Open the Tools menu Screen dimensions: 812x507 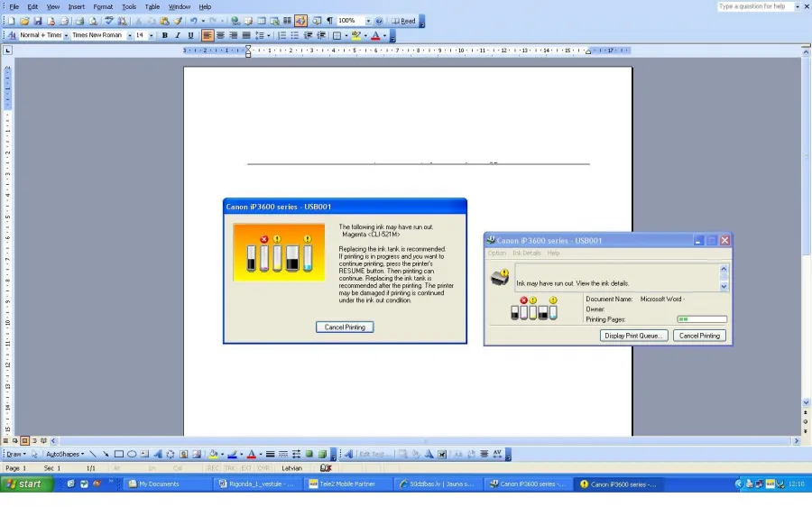(129, 6)
